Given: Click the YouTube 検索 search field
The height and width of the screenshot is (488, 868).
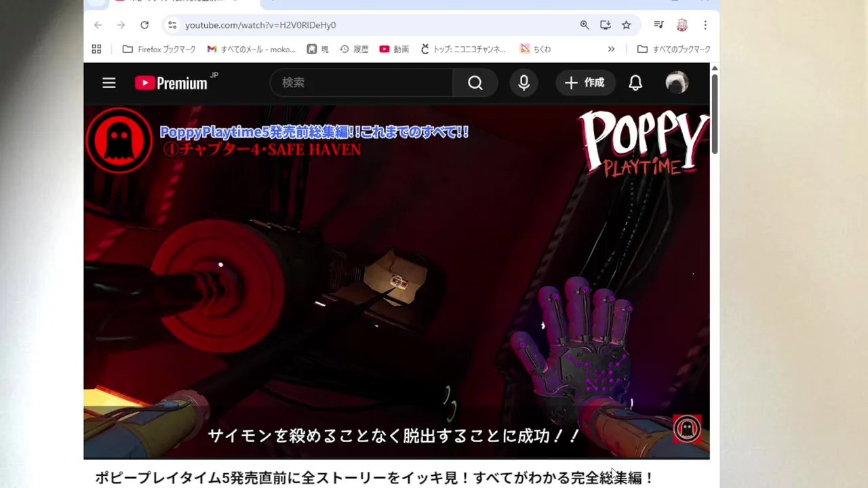Looking at the screenshot, I should click(x=361, y=83).
